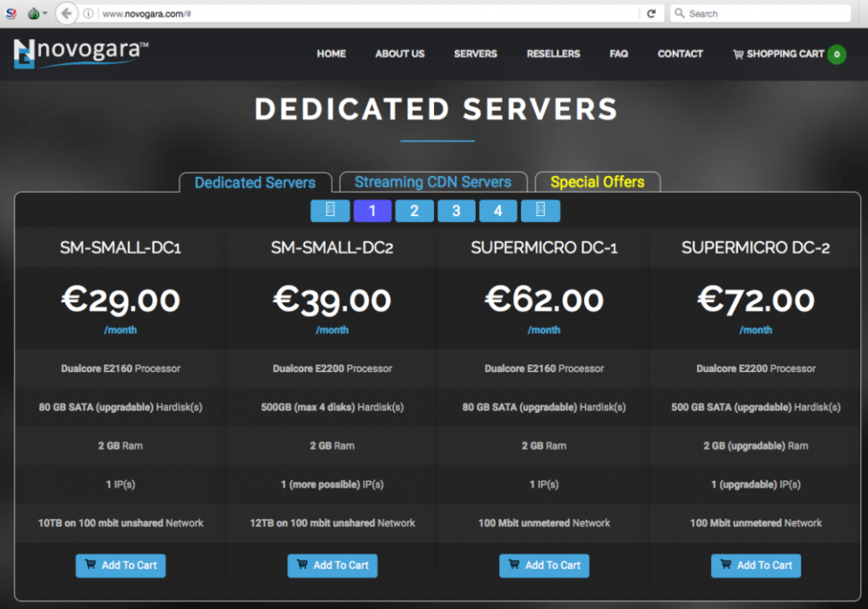Switch to the Dedicated Servers tab
This screenshot has height=609, width=868.
click(x=255, y=182)
